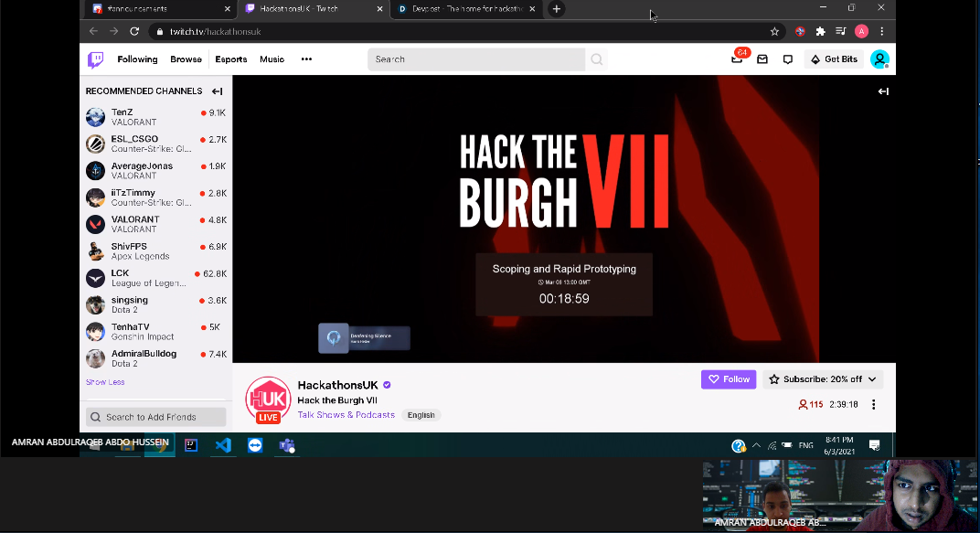
Task: Focus the Twitch Search field
Action: click(x=476, y=59)
